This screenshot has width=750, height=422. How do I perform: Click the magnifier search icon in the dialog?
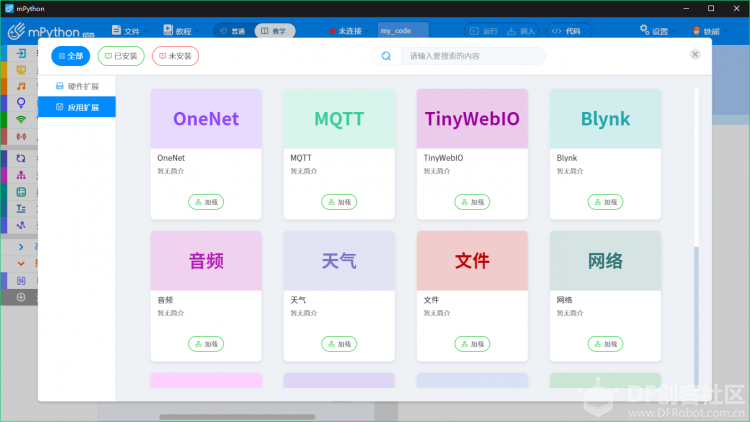[386, 56]
